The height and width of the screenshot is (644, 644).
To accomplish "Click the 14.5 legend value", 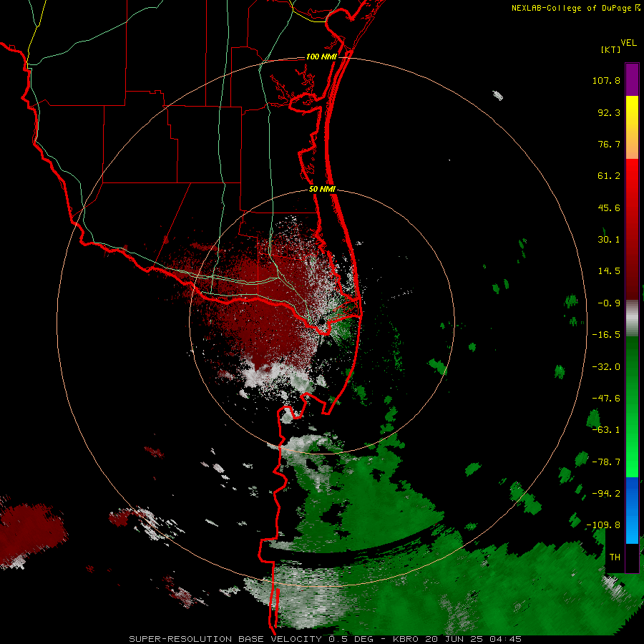I will (x=609, y=271).
